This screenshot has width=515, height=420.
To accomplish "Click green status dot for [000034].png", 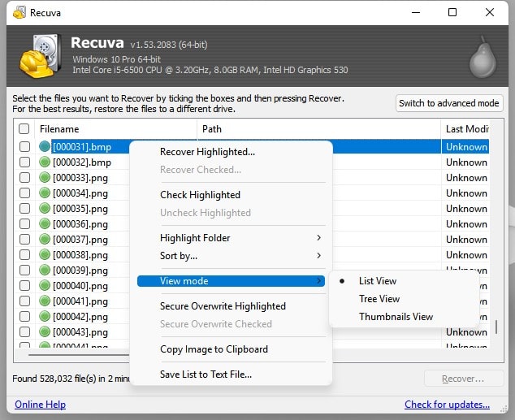I will pos(45,193).
